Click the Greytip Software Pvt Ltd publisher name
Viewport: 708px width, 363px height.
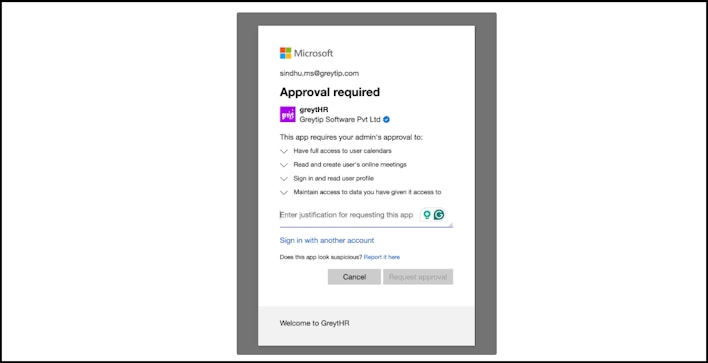340,120
